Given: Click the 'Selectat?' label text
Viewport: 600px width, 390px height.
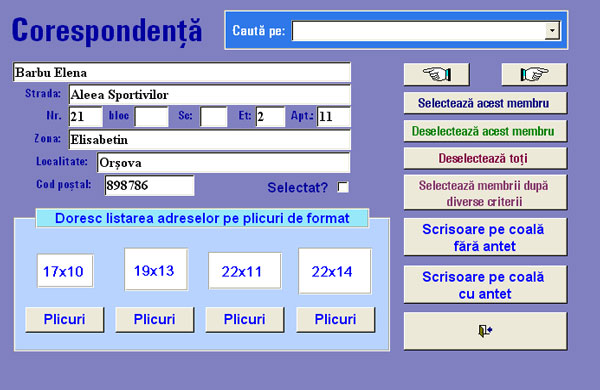Looking at the screenshot, I should tap(298, 188).
